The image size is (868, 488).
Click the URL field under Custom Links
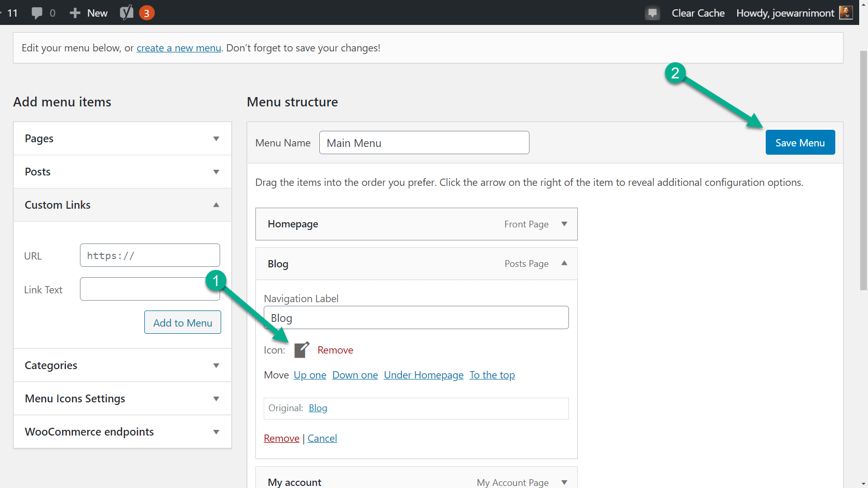[x=150, y=255]
